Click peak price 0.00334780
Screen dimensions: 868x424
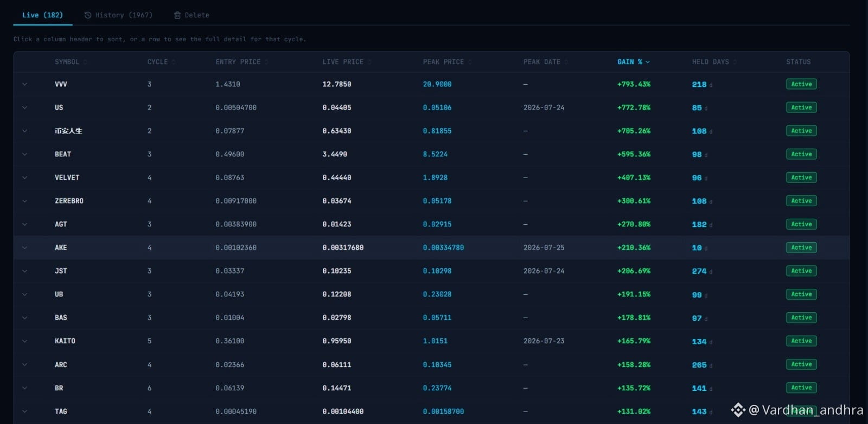(x=443, y=248)
